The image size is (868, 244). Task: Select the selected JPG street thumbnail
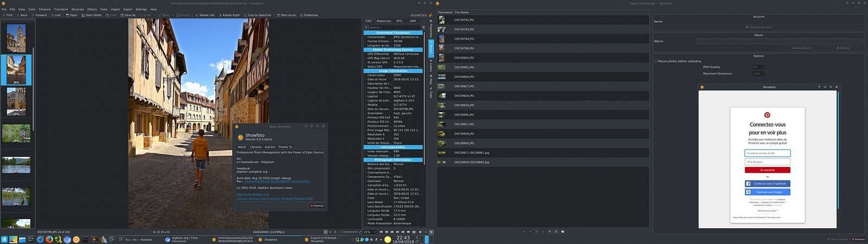tap(16, 70)
